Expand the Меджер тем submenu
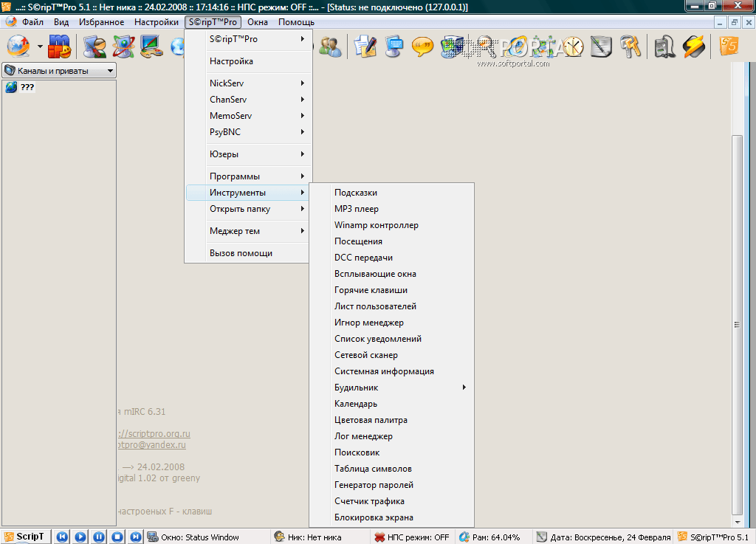Image resolution: width=756 pixels, height=544 pixels. click(248, 231)
